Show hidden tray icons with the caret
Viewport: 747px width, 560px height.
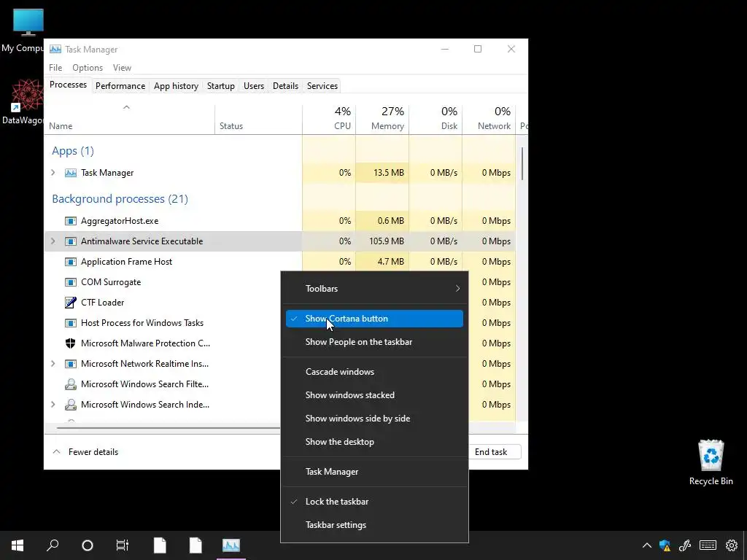pyautogui.click(x=646, y=545)
